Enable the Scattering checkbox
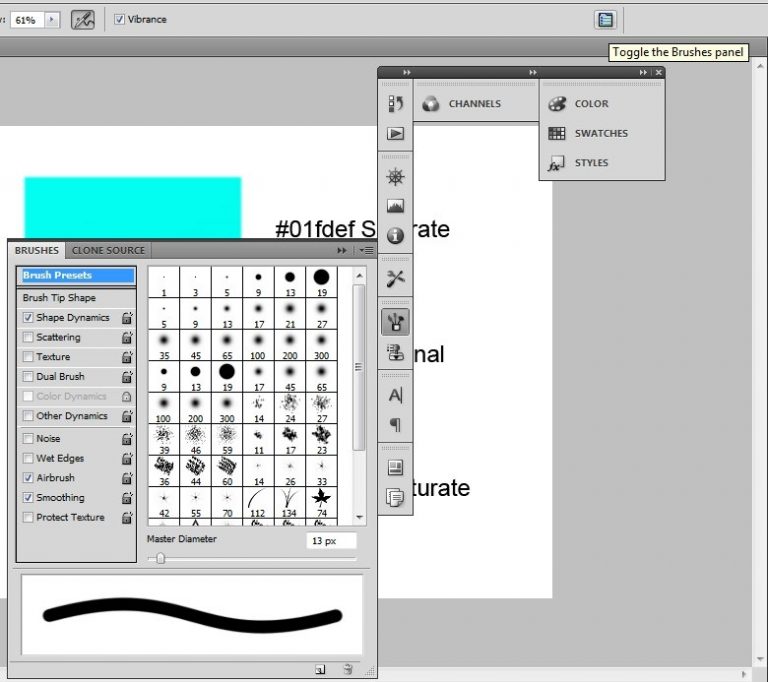 [x=28, y=337]
